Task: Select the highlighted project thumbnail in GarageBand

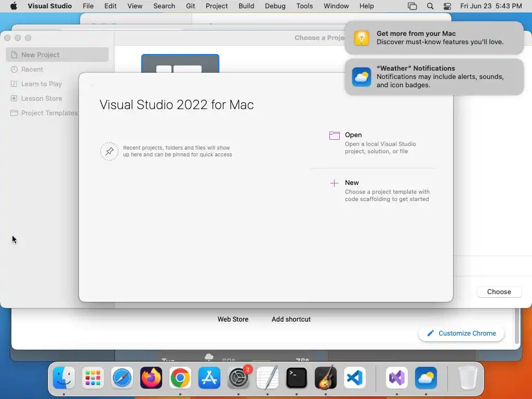Action: 180,63
